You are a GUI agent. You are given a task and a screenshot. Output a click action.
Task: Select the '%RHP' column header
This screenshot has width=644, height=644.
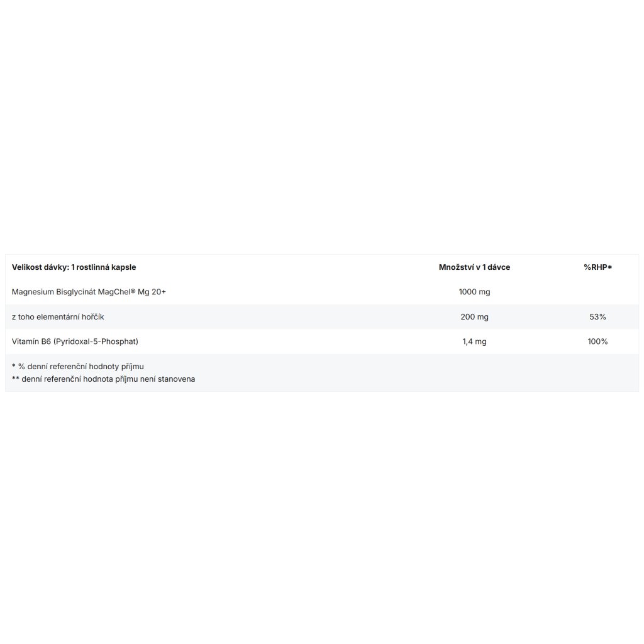(x=594, y=267)
